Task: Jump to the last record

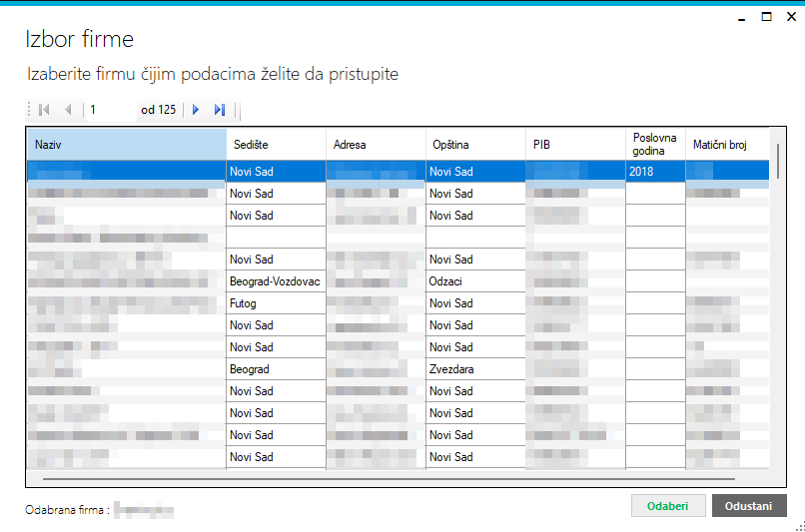Action: tap(220, 109)
